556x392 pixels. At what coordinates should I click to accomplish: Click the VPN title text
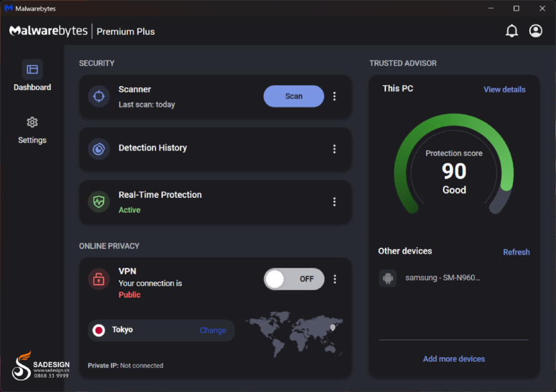(127, 271)
